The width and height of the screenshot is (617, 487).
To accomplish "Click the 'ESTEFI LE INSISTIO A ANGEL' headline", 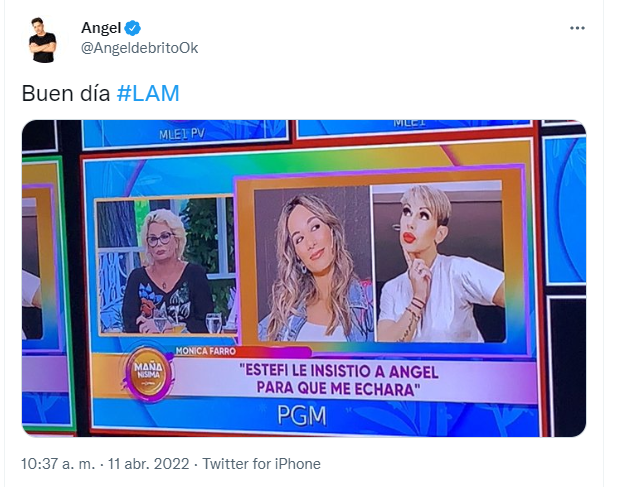I will (x=341, y=371).
